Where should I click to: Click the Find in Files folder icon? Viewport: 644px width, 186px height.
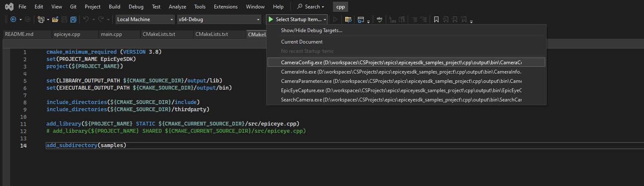coord(348,19)
